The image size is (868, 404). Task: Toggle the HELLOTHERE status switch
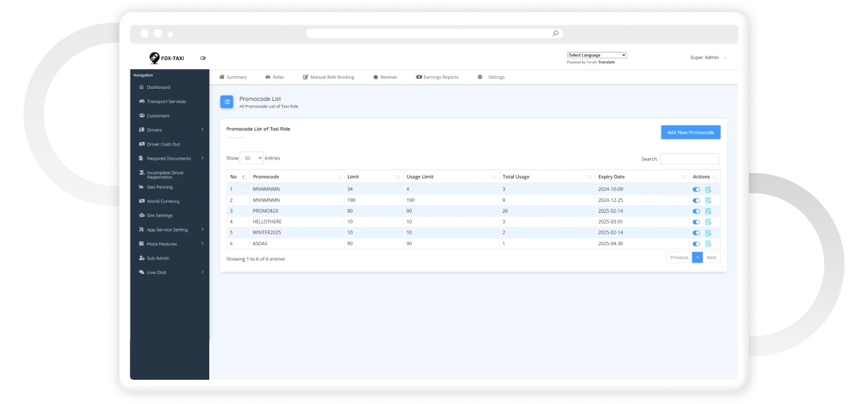pyautogui.click(x=696, y=222)
